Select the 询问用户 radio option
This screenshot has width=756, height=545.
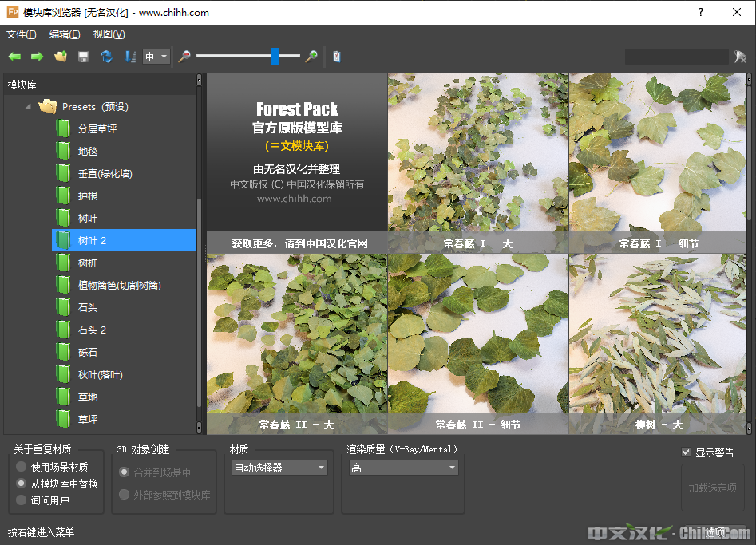[x=22, y=500]
